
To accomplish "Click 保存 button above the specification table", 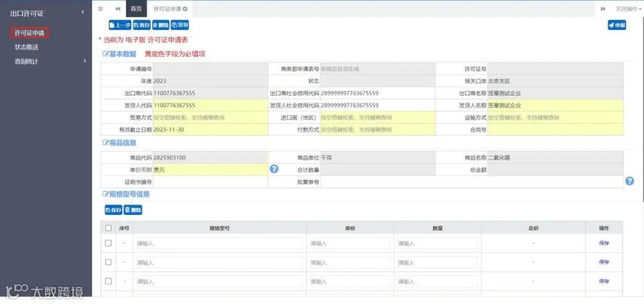I will [x=113, y=210].
